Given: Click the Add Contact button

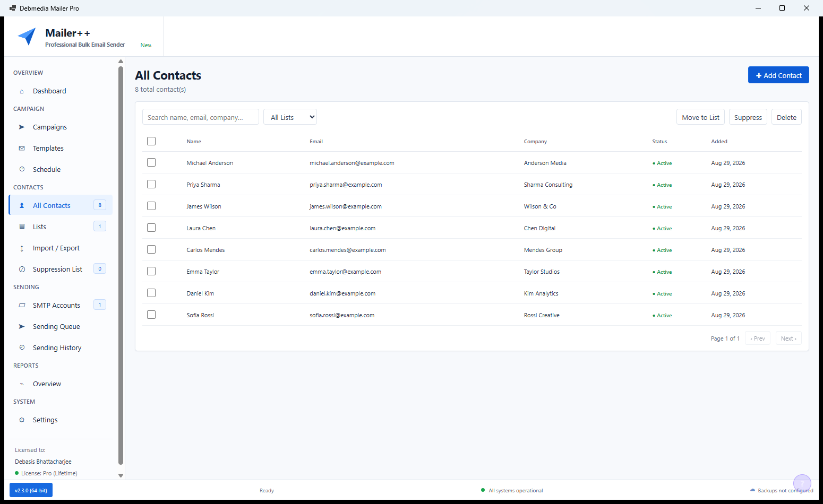Looking at the screenshot, I should pos(778,75).
